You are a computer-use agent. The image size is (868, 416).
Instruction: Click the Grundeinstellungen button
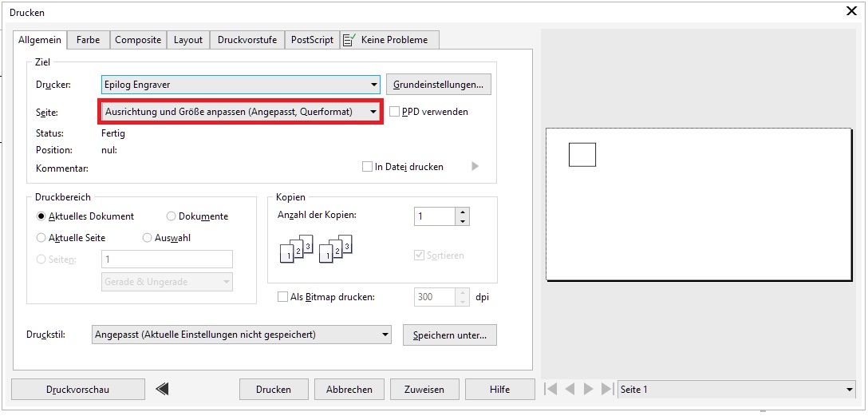point(439,85)
